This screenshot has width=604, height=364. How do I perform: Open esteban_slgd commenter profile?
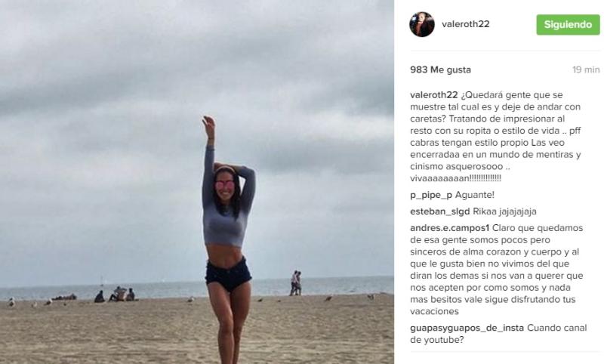click(x=440, y=211)
